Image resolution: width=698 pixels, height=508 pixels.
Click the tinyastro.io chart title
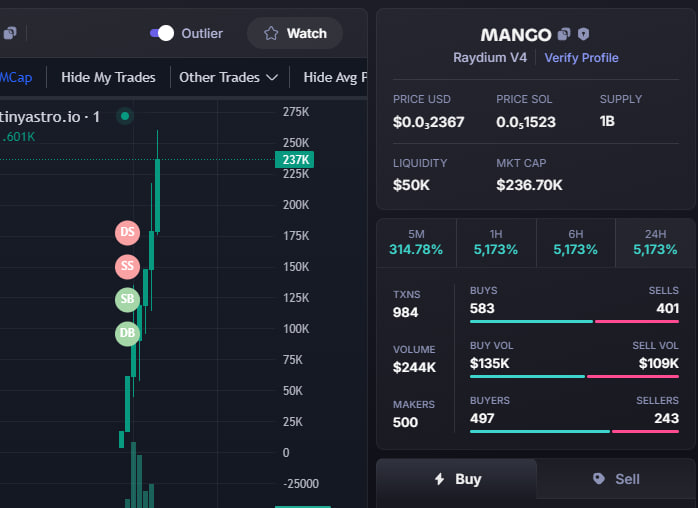[x=49, y=117]
